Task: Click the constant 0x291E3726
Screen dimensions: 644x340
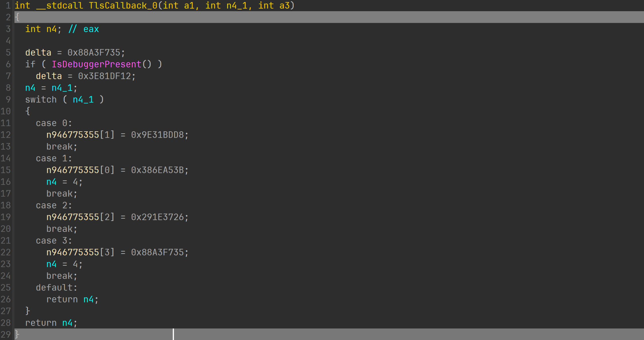Action: pos(157,217)
